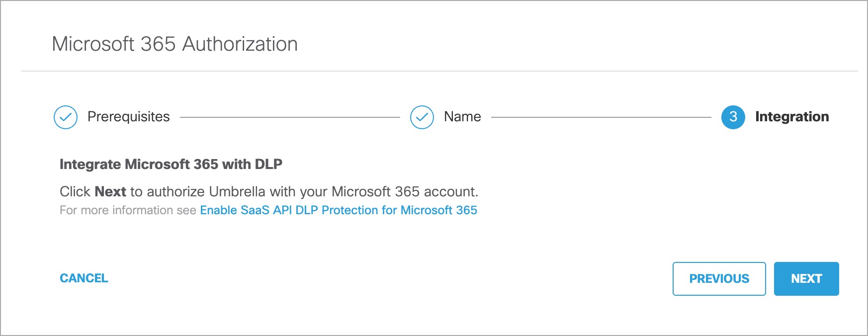Click the Prerequisites step checkmark icon
The image size is (868, 336).
point(66,117)
